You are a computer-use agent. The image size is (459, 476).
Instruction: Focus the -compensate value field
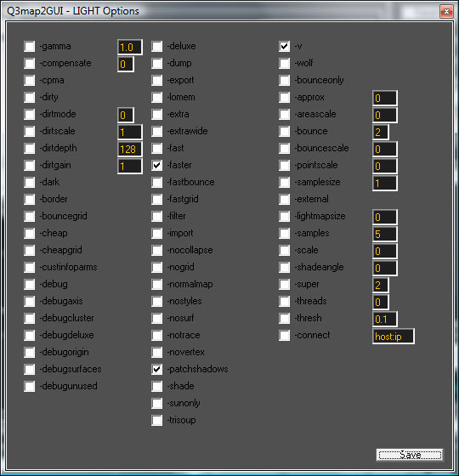(126, 65)
